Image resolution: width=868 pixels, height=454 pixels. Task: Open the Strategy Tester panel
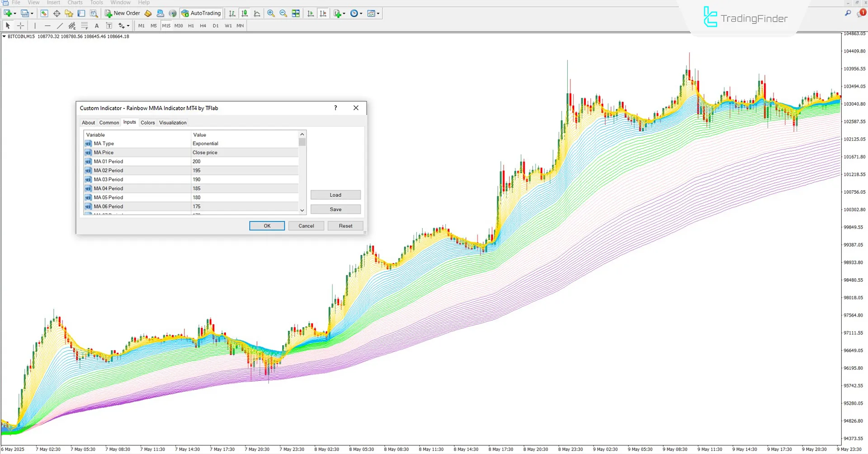(94, 13)
